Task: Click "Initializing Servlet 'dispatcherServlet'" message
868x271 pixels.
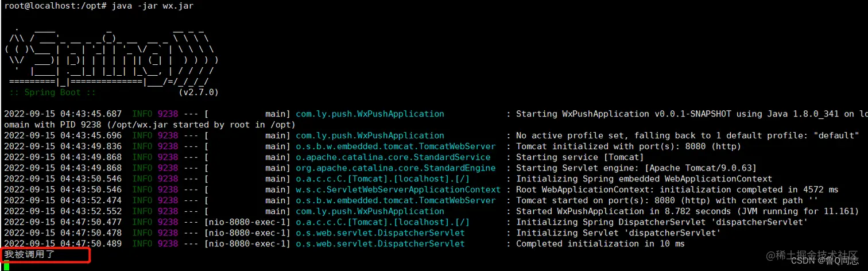Action: (x=618, y=233)
